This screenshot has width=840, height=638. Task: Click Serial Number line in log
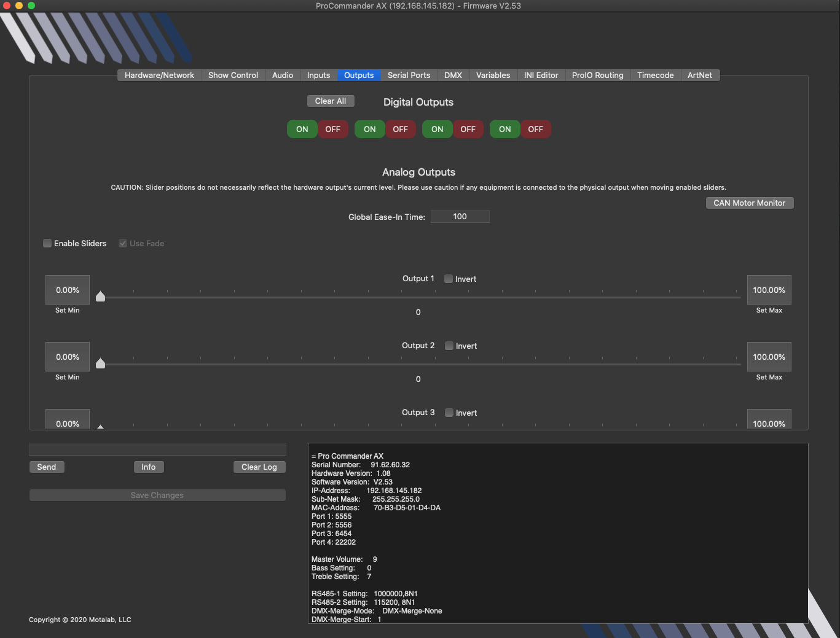click(361, 465)
